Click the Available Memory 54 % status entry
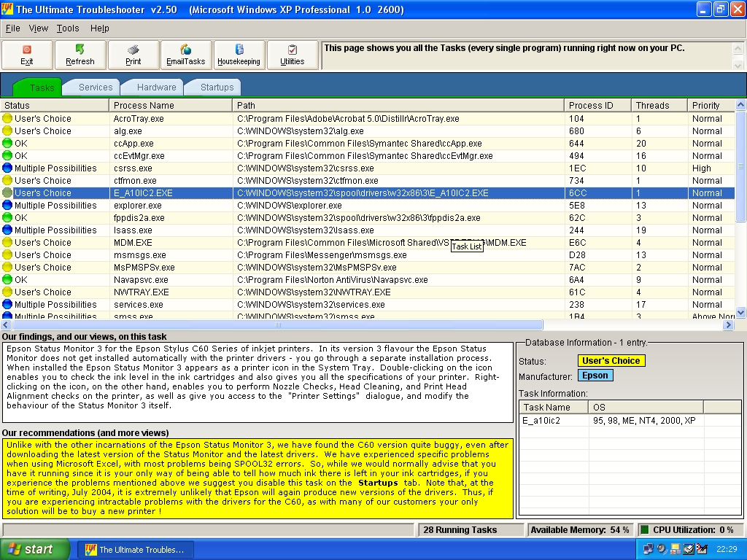This screenshot has height=560, width=747. tap(580, 529)
